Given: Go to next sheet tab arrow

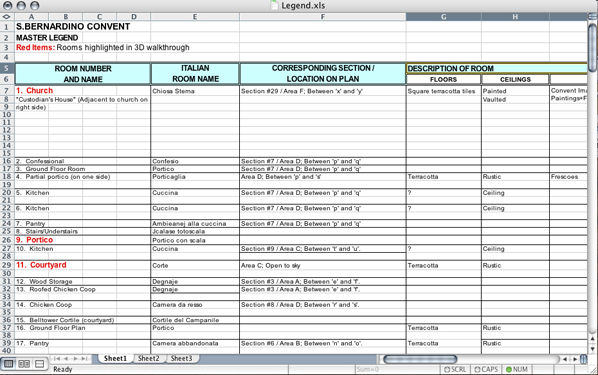Looking at the screenshot, I should 76,359.
